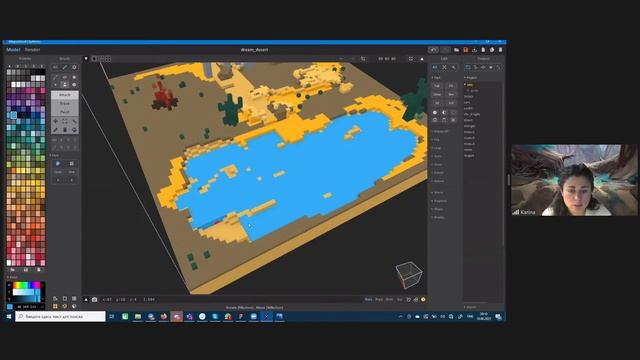Screen dimensions: 640x360
Task: Select Orth camera mode
Action: (389, 300)
